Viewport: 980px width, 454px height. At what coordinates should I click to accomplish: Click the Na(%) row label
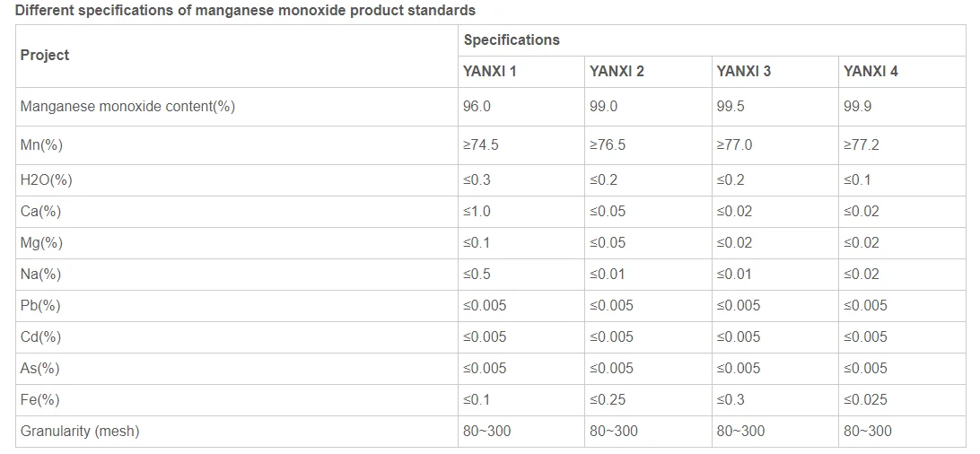coord(40,275)
